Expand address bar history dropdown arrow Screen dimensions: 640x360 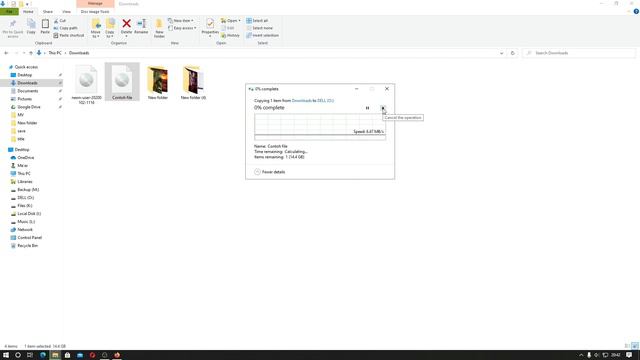click(501, 53)
